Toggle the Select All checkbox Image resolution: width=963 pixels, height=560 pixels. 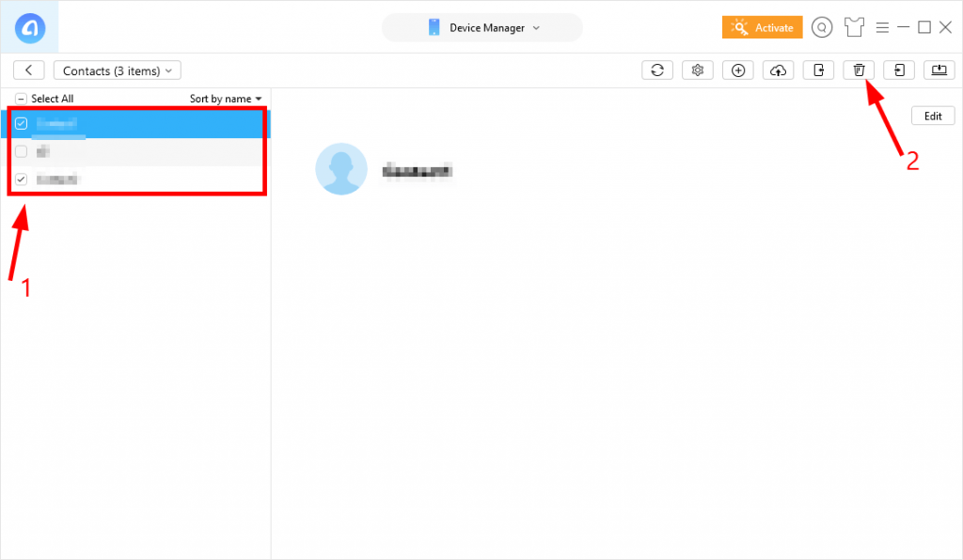pyautogui.click(x=21, y=99)
